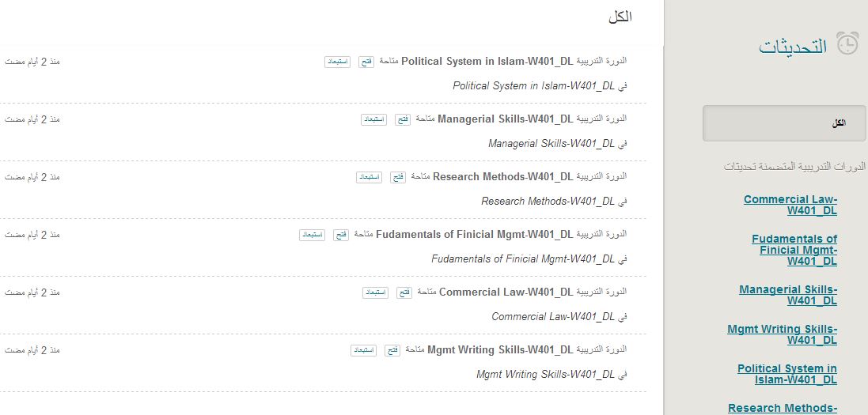Click فتح button for Commercial Law notification
Viewport: 868px width, 415px height.
tap(404, 292)
